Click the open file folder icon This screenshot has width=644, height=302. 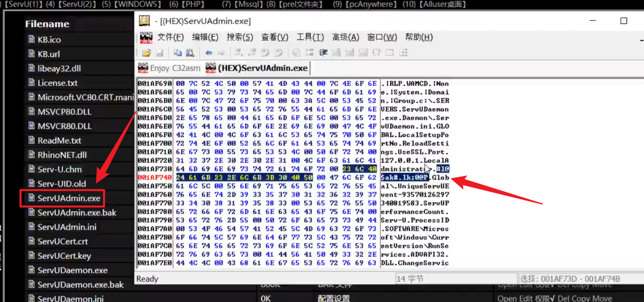[x=146, y=53]
